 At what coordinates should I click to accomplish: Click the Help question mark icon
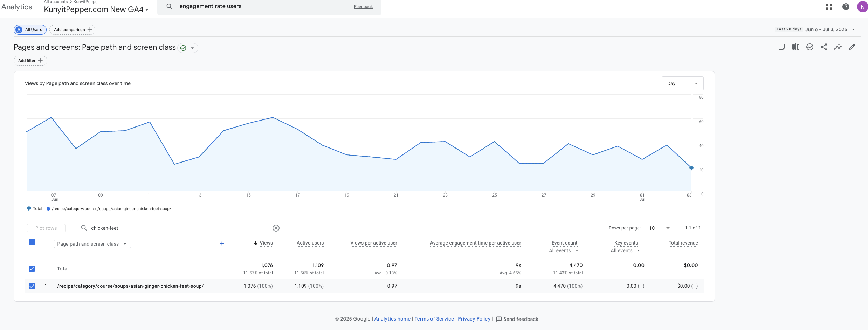tap(846, 7)
